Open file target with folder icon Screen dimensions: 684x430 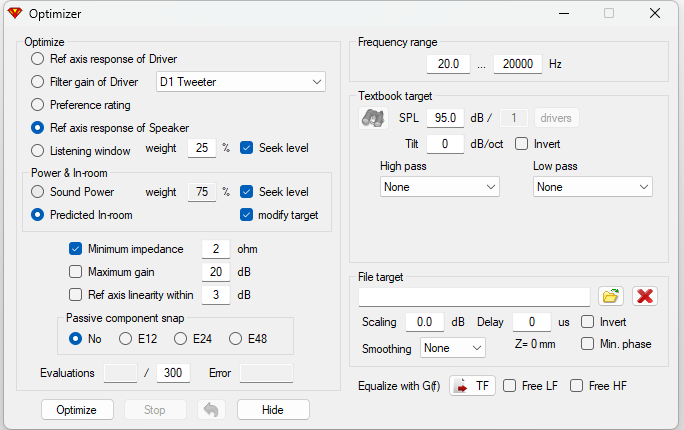611,296
